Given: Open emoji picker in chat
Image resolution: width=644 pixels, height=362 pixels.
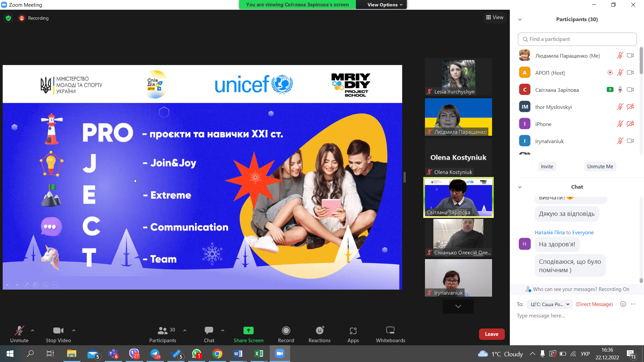Looking at the screenshot, I should click(x=623, y=304).
